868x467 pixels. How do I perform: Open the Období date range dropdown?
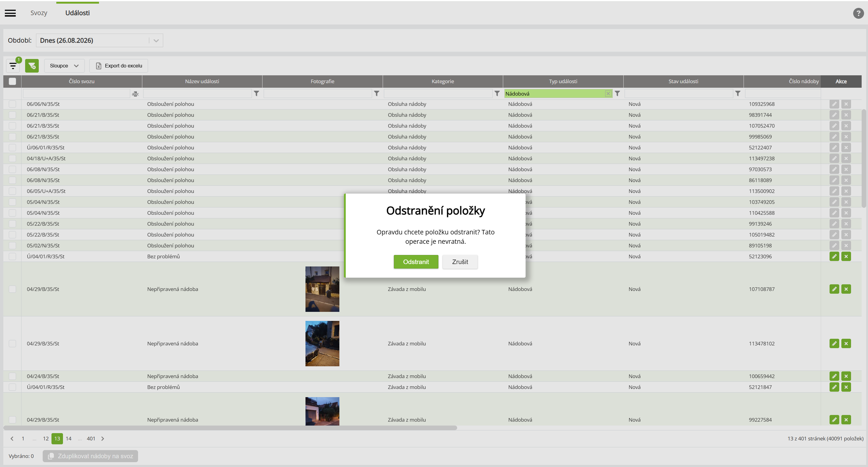tap(99, 41)
